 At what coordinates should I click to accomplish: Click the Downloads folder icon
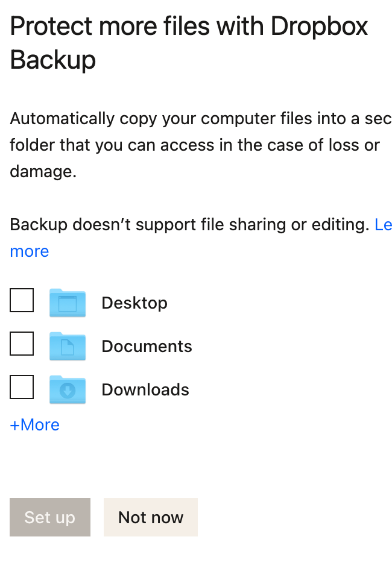click(x=68, y=389)
